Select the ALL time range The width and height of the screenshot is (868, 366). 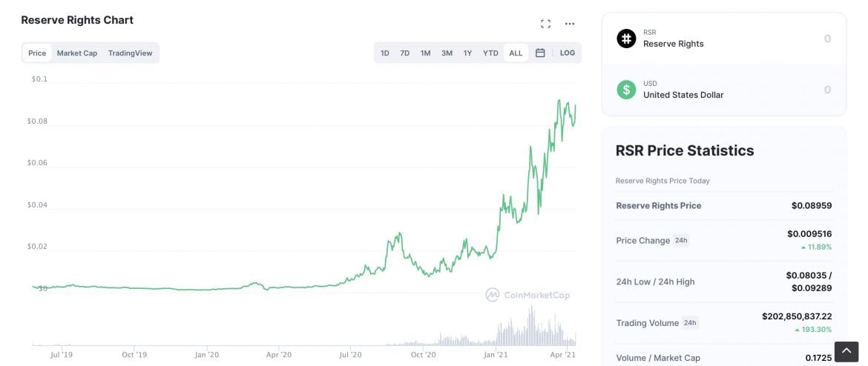516,53
